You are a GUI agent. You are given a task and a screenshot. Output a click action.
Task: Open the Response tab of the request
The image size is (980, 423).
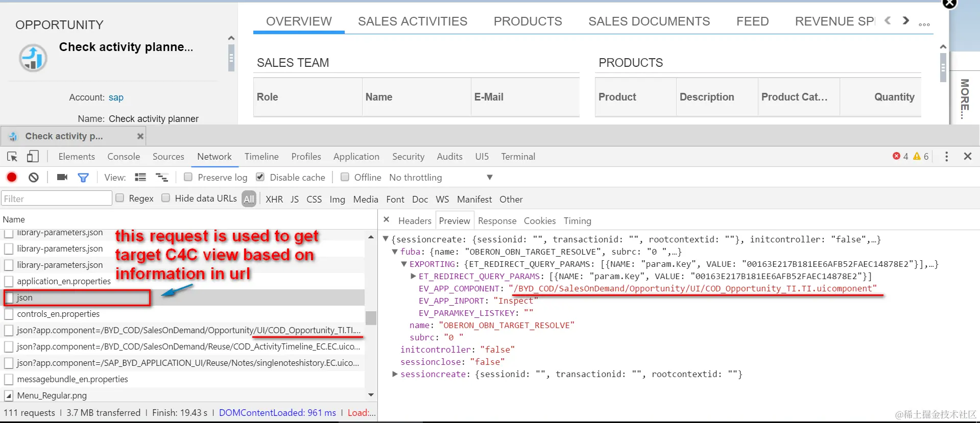[497, 220]
